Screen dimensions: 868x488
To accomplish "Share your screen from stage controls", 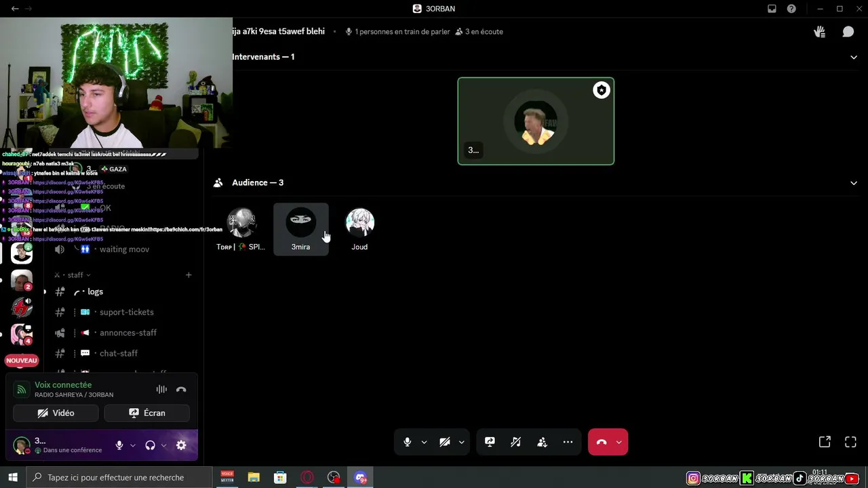I will pyautogui.click(x=490, y=442).
